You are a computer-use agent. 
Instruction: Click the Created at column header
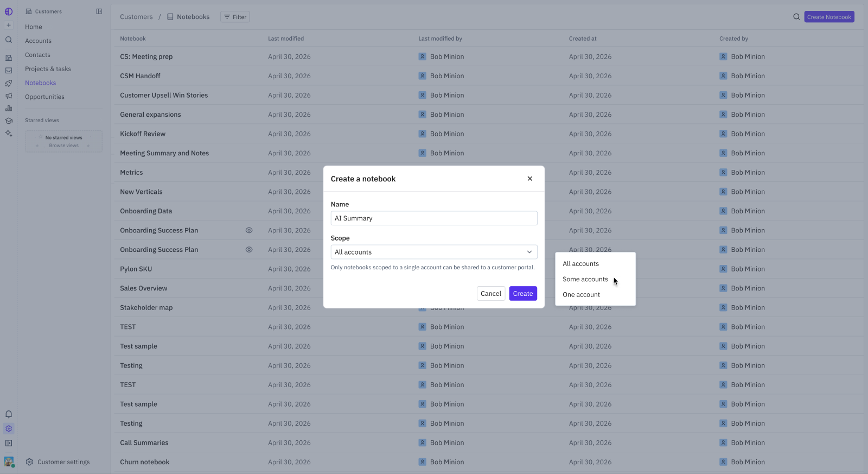click(x=583, y=39)
